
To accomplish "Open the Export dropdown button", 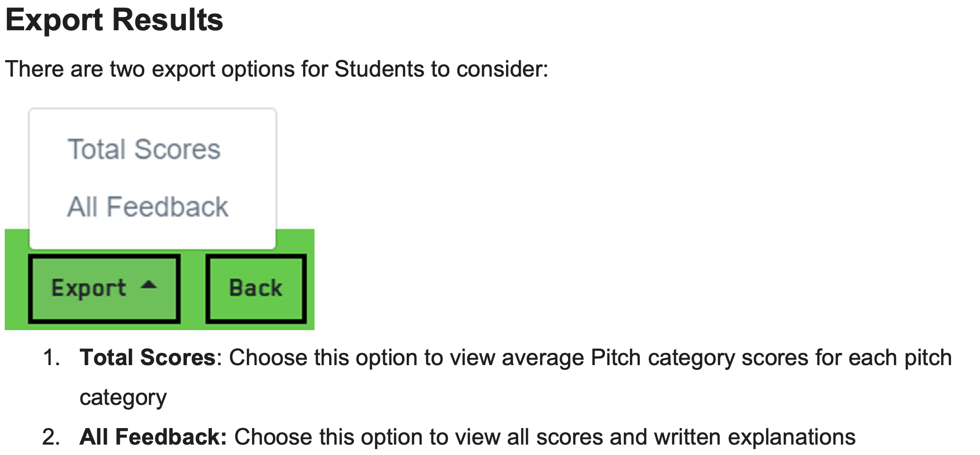I will point(104,289).
